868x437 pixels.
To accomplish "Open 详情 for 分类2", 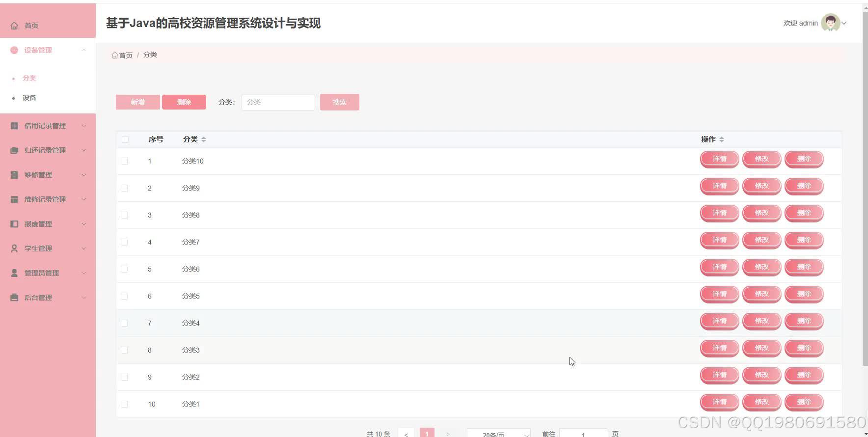I will [720, 375].
